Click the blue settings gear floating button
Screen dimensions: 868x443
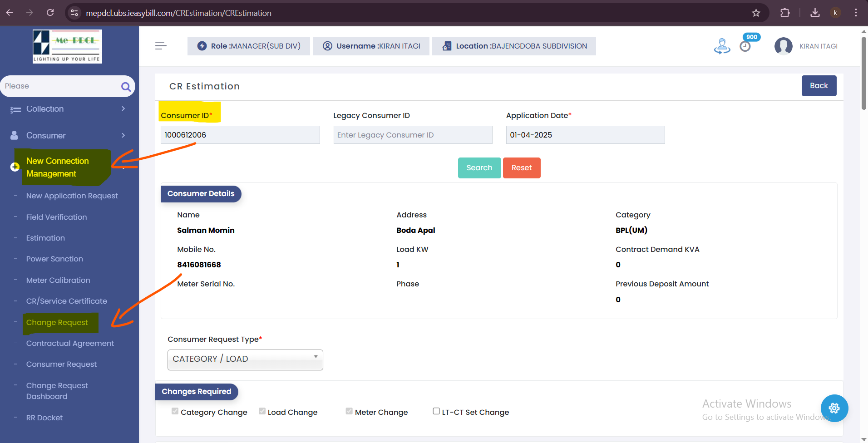tap(834, 409)
